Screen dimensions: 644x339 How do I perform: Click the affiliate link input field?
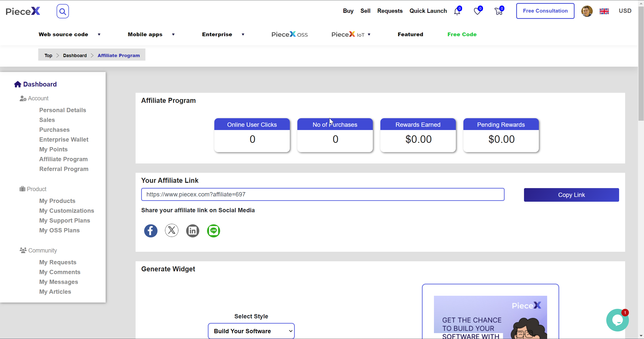pos(323,194)
